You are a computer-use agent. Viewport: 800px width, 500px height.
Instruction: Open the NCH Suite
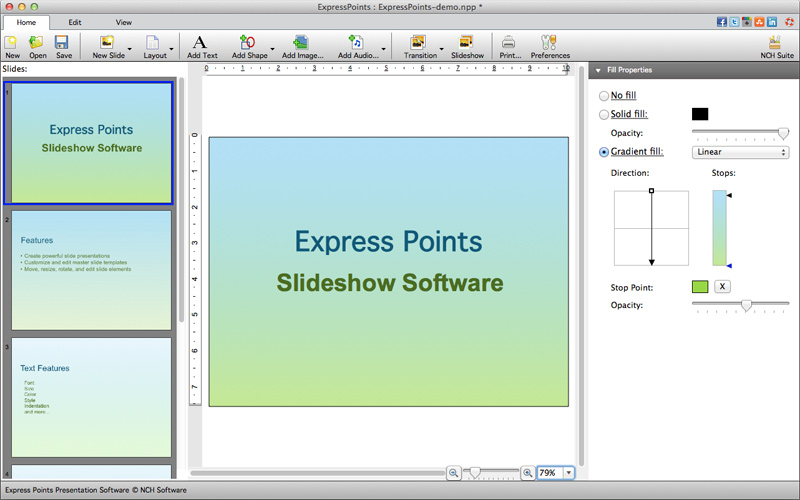[x=777, y=46]
